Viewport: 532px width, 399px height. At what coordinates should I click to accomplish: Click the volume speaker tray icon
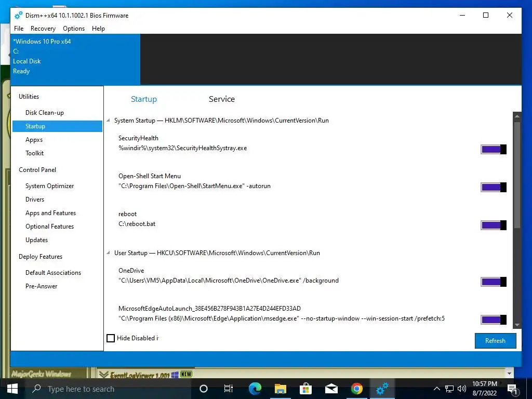pyautogui.click(x=462, y=389)
